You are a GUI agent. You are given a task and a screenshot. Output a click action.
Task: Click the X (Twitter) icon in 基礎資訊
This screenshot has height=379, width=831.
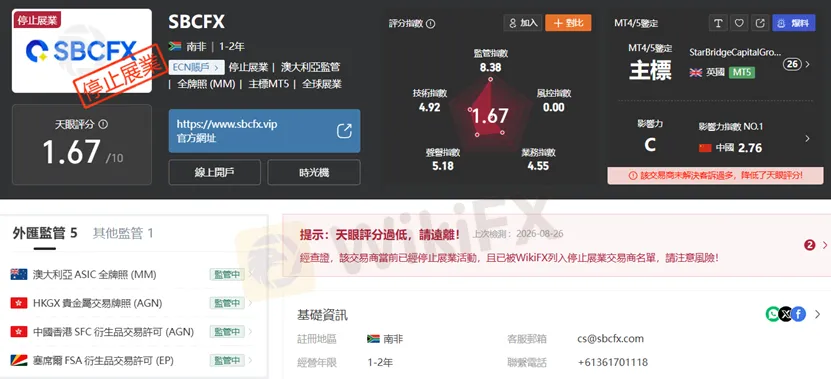click(x=786, y=314)
